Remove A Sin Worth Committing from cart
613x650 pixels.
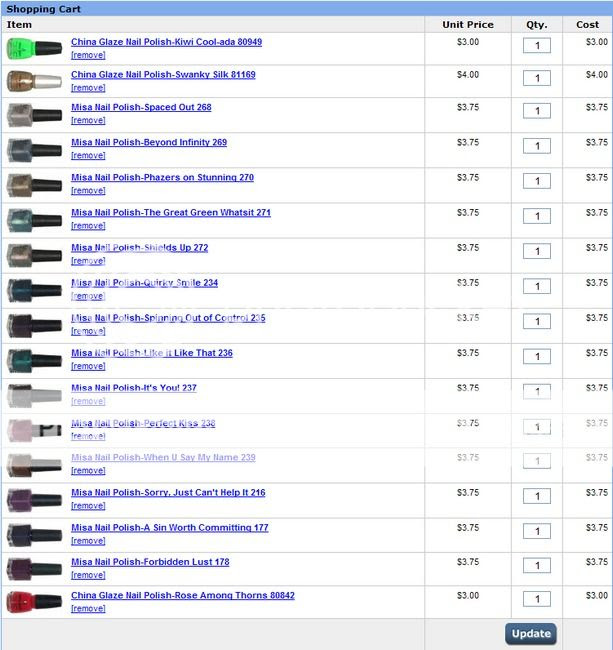(x=88, y=541)
